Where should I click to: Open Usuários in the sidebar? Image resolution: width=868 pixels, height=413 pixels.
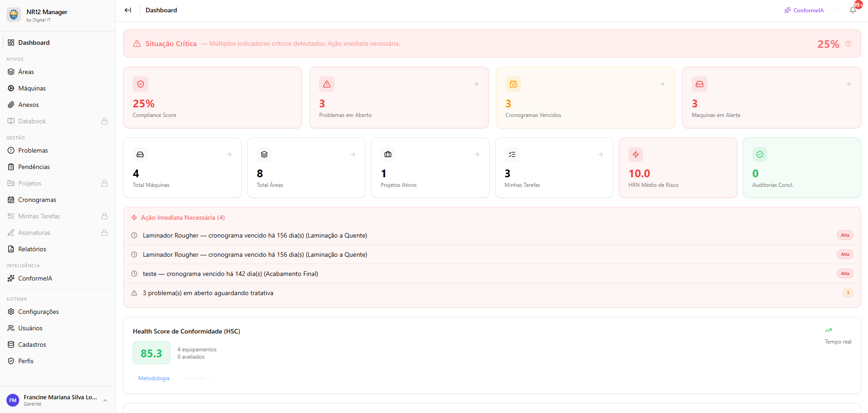tap(58, 328)
